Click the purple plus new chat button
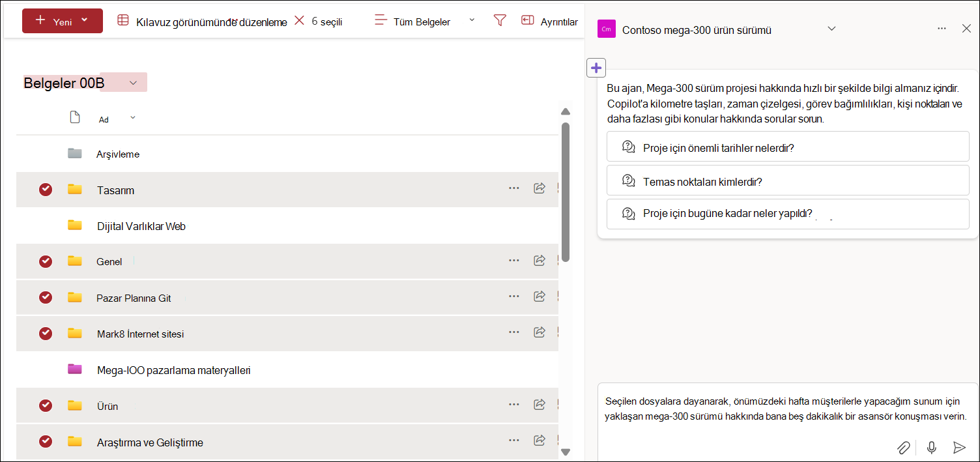The image size is (980, 462). tap(596, 68)
